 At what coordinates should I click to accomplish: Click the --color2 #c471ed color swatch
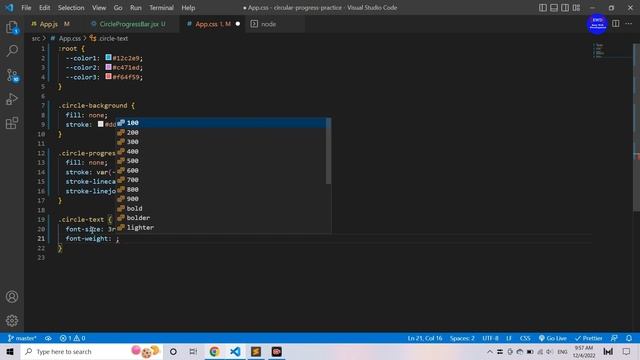point(108,67)
